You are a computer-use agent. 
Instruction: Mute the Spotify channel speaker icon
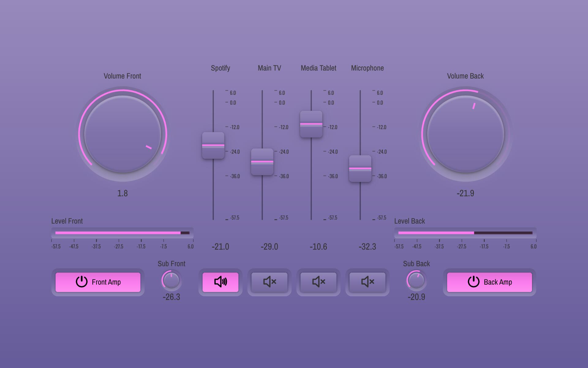coord(221,282)
